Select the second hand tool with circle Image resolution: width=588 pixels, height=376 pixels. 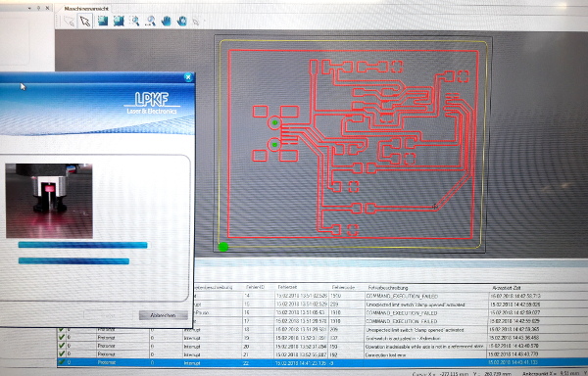[182, 21]
